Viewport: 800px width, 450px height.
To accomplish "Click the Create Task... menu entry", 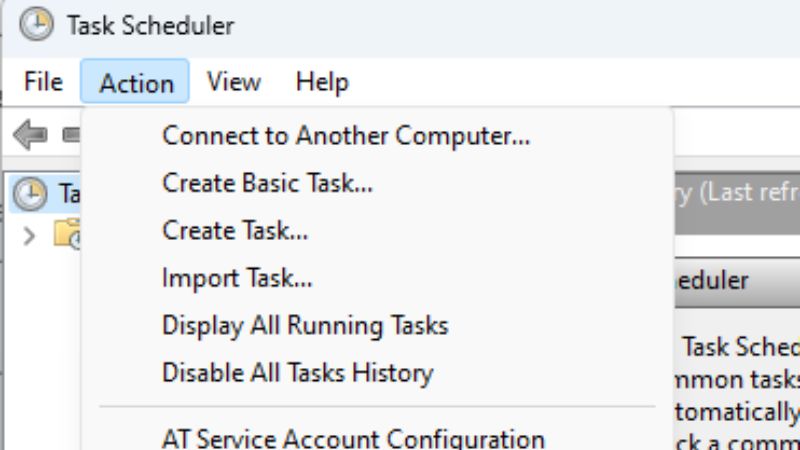I will pos(235,230).
